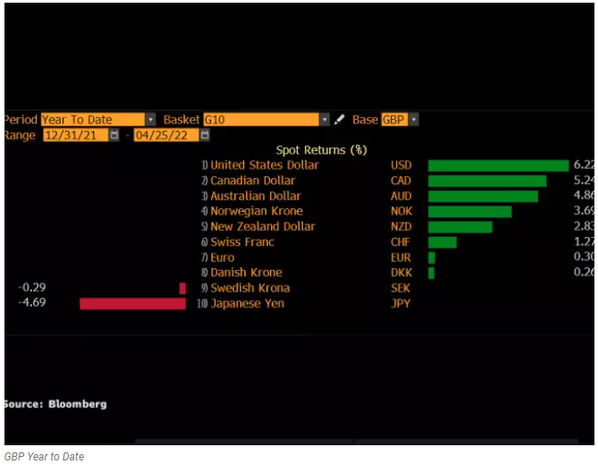Open the end date calendar icon
This screenshot has height=464, width=598.
(205, 135)
